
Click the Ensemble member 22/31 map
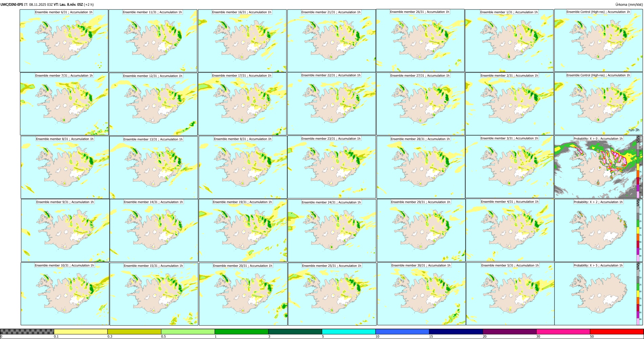pyautogui.click(x=331, y=103)
